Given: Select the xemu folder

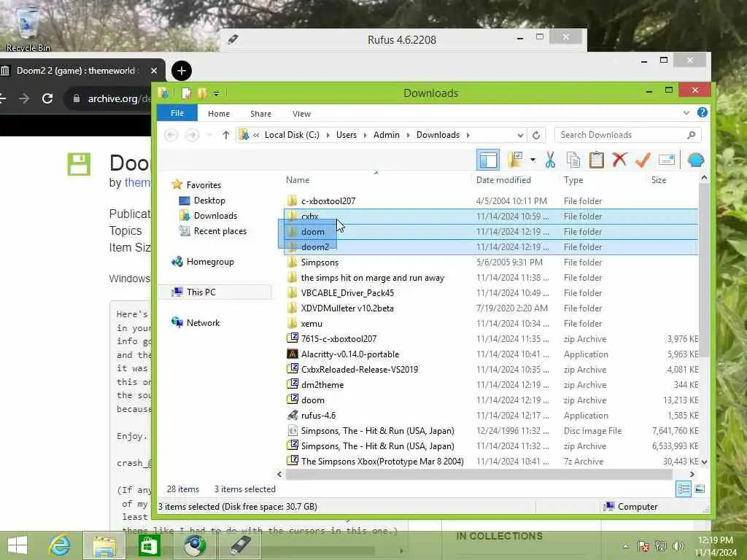Looking at the screenshot, I should click(311, 323).
